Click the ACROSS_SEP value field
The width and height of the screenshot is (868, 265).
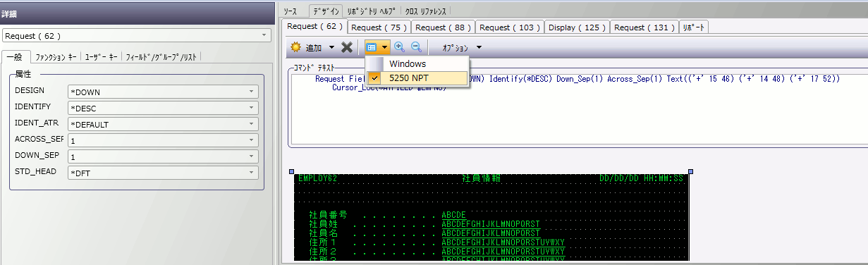163,140
